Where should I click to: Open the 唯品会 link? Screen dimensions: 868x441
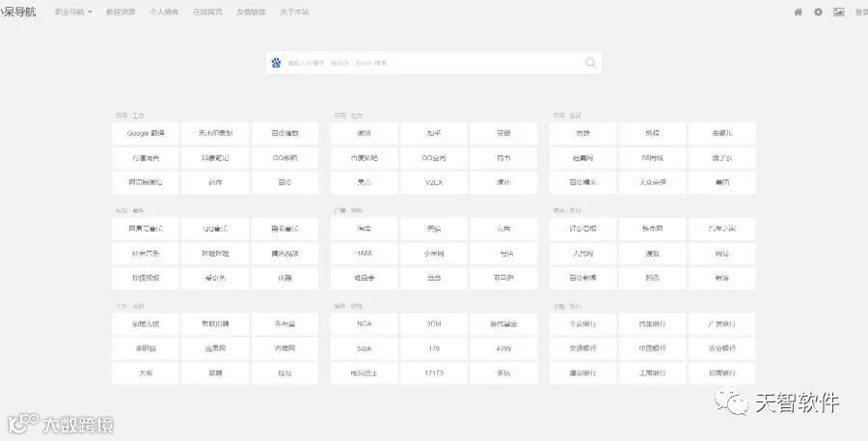point(365,278)
